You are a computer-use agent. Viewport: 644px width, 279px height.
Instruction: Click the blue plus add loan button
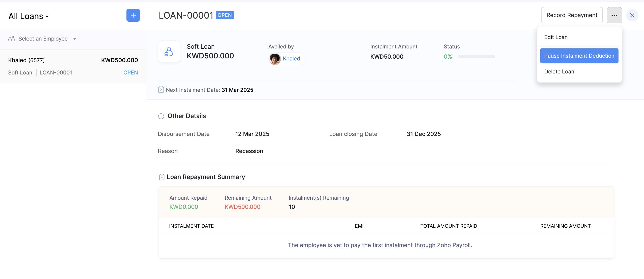tap(133, 15)
